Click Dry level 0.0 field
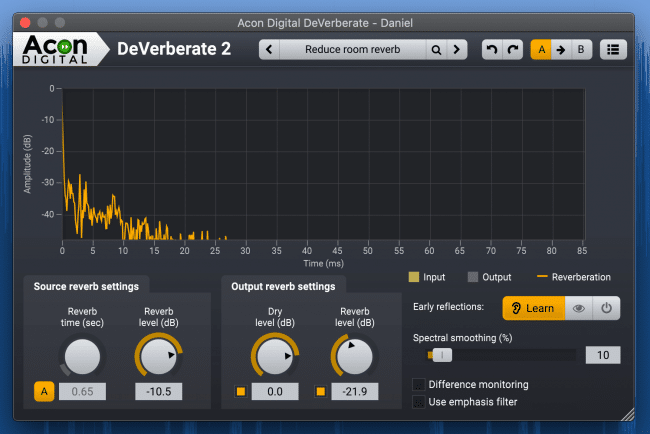Screen dimensions: 650x434 pyautogui.click(x=275, y=391)
